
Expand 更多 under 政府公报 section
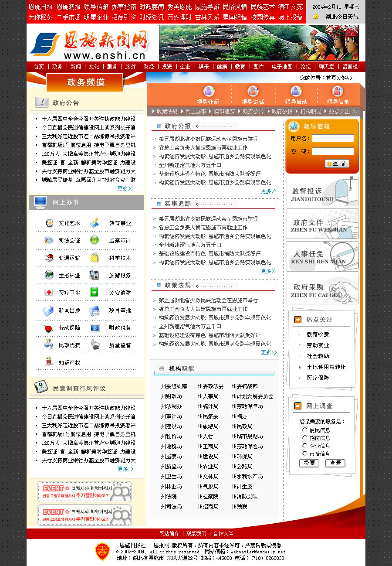point(268,191)
